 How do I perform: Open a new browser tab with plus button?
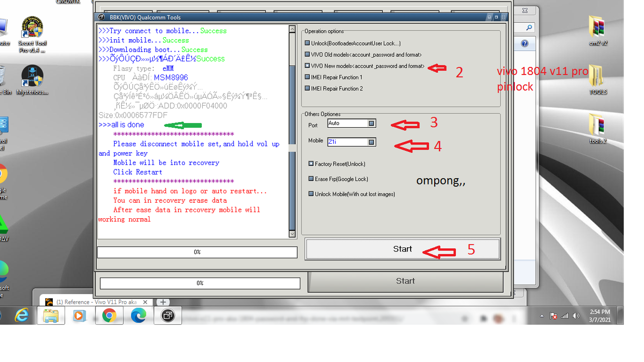point(163,302)
